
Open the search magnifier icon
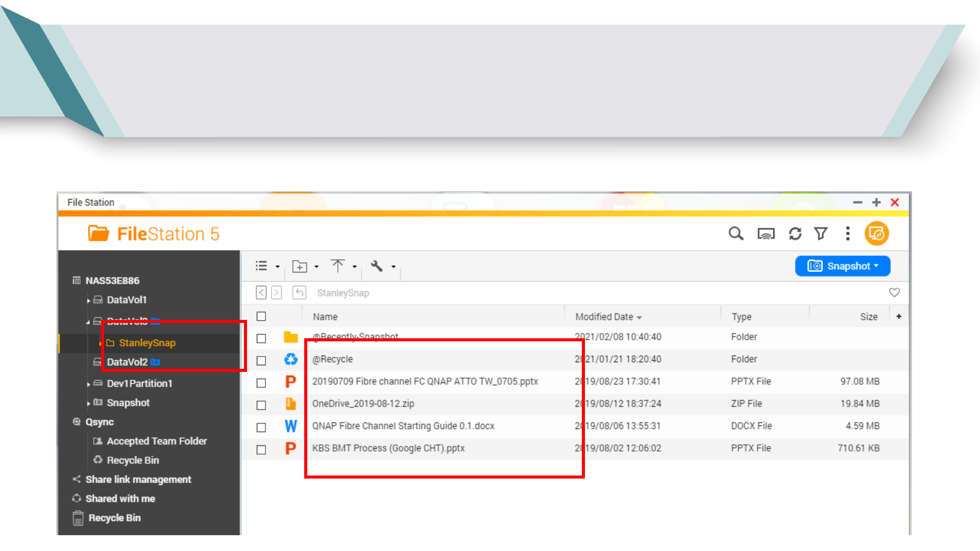(736, 234)
